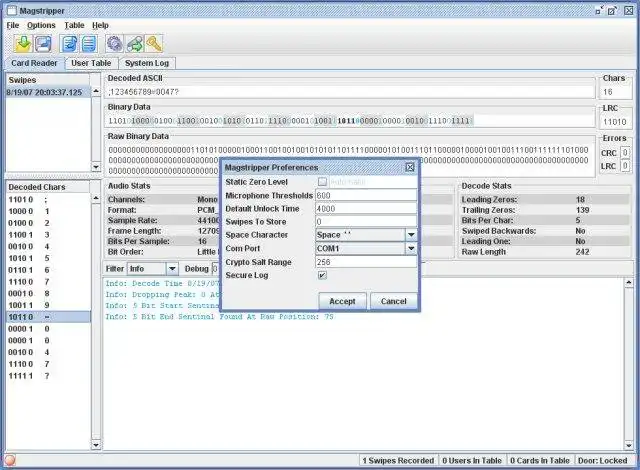
Task: Click the Decoded ASCII text field
Action: 351,92
